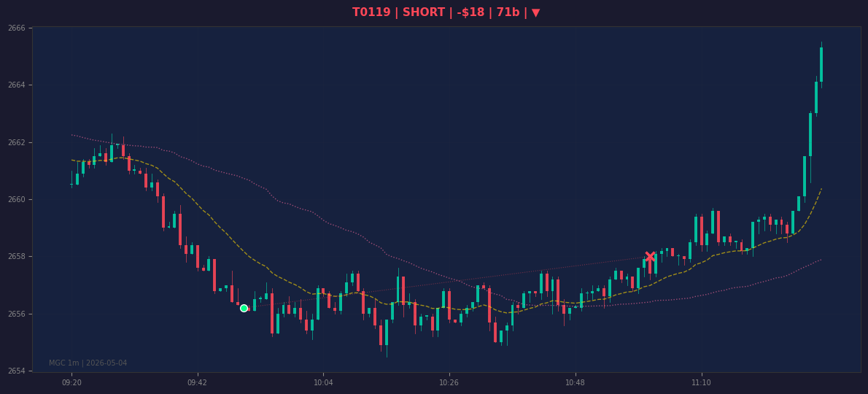Click the red X exit marker
Screen dimensions: 868x394
click(650, 257)
